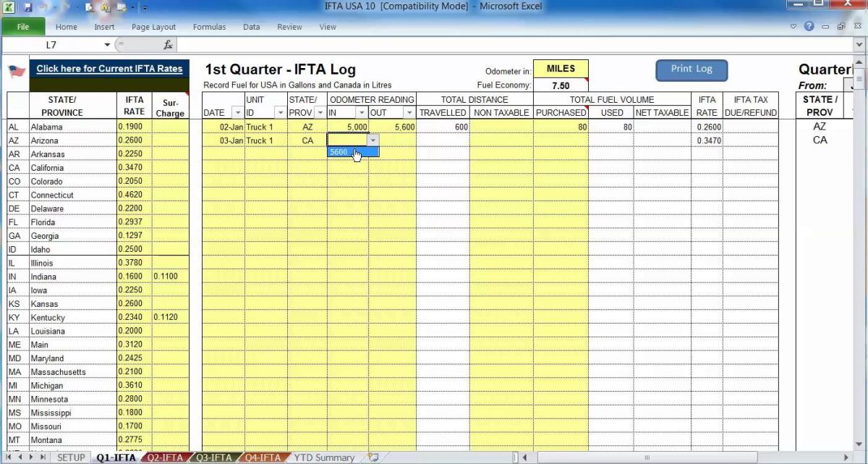Open the Print Preview icon on the Quick Access Toolbar
The width and height of the screenshot is (868, 464).
coord(89,7)
